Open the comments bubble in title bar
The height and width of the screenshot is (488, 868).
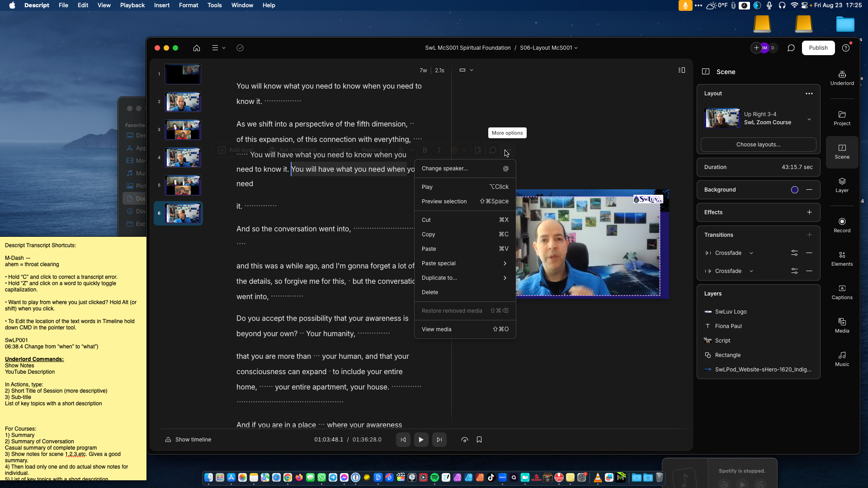(791, 48)
